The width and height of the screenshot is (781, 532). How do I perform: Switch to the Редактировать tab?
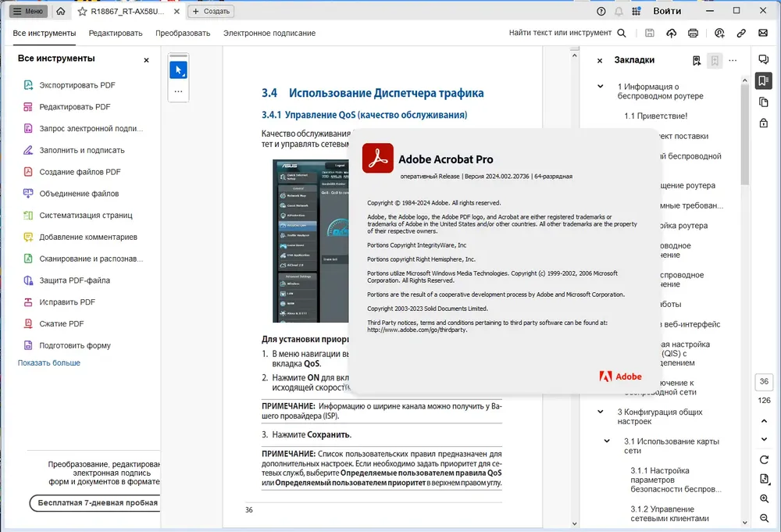coord(116,34)
